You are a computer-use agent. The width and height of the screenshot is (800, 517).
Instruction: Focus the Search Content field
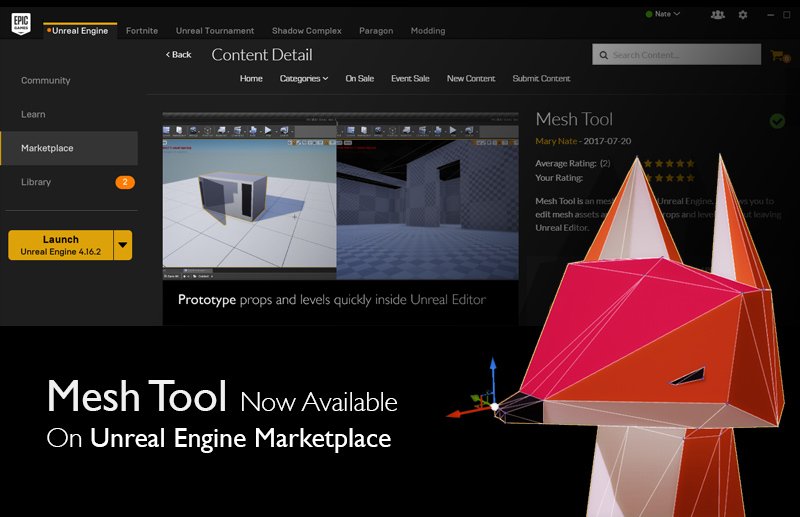(x=677, y=55)
